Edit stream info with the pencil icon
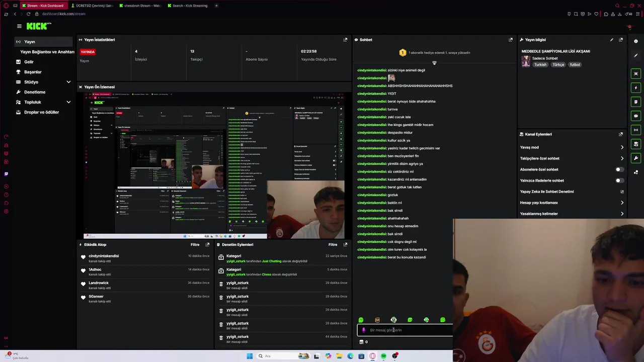The image size is (644, 362). tap(612, 40)
